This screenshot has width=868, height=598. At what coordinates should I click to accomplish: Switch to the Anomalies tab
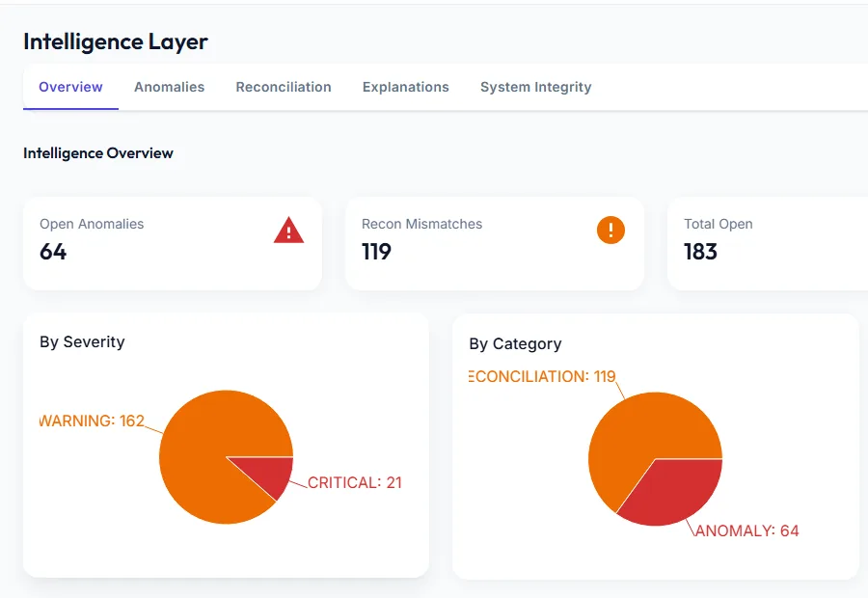pyautogui.click(x=170, y=87)
